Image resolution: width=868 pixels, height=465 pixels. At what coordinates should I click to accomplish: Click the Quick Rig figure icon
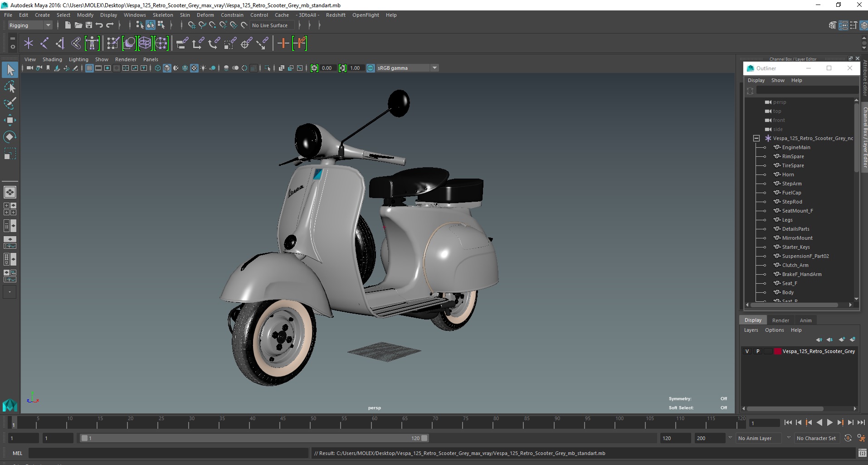click(92, 44)
